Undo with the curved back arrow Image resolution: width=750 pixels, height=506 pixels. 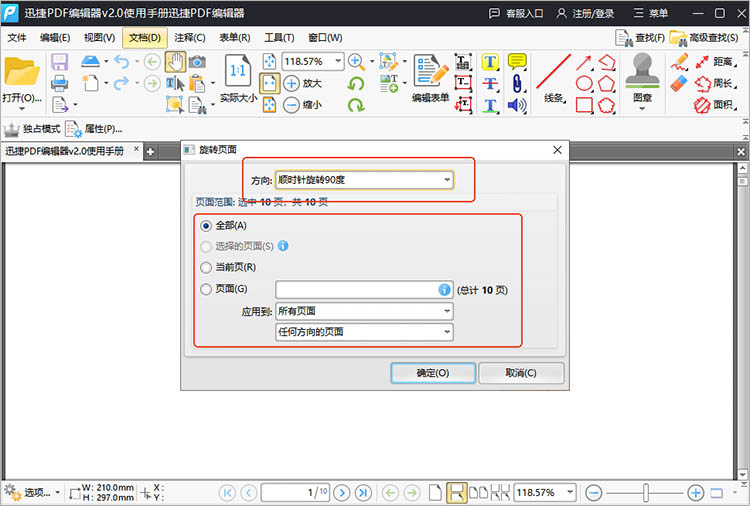pyautogui.click(x=122, y=62)
